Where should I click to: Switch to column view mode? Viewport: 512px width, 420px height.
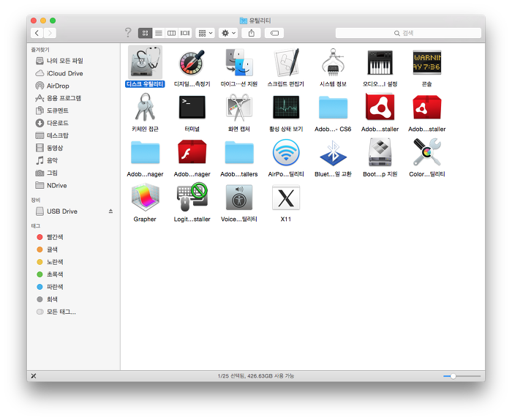point(171,33)
